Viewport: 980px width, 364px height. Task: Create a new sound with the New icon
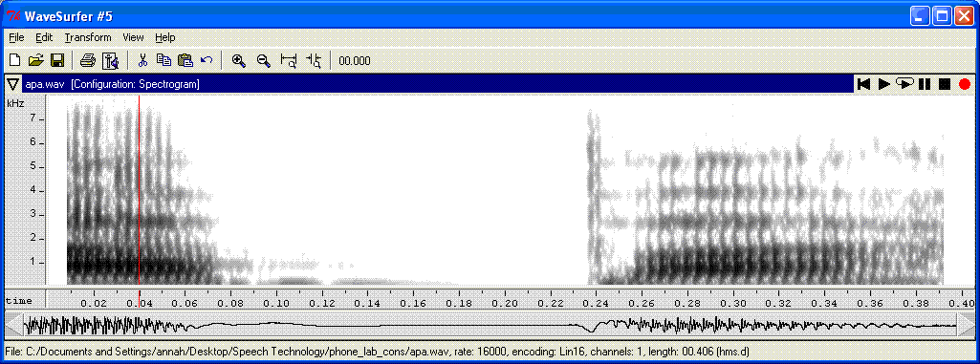[14, 60]
